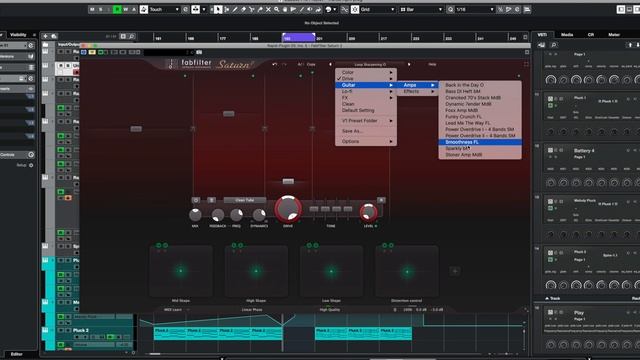
Task: Click the Saturn redo arrow
Action: pos(284,64)
